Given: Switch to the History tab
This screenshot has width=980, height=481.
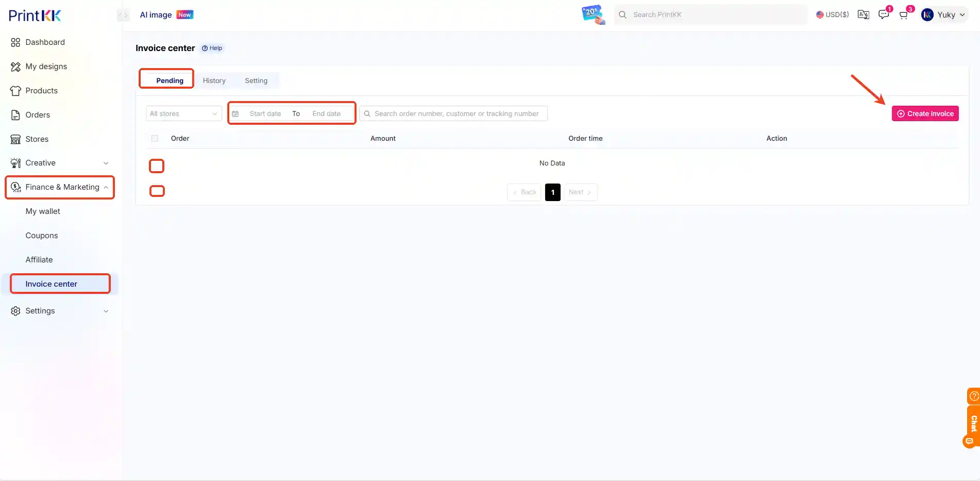Looking at the screenshot, I should pyautogui.click(x=214, y=80).
